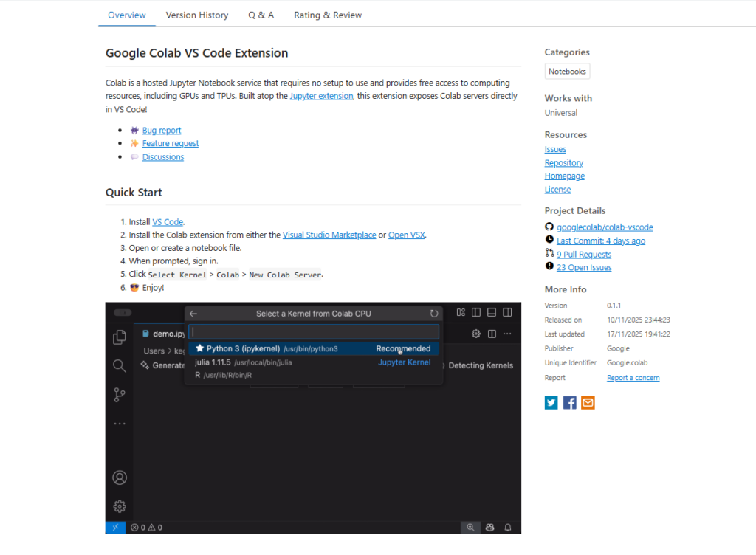756x555 pixels.
Task: Click the Generate button in notebook toolbar
Action: click(162, 365)
